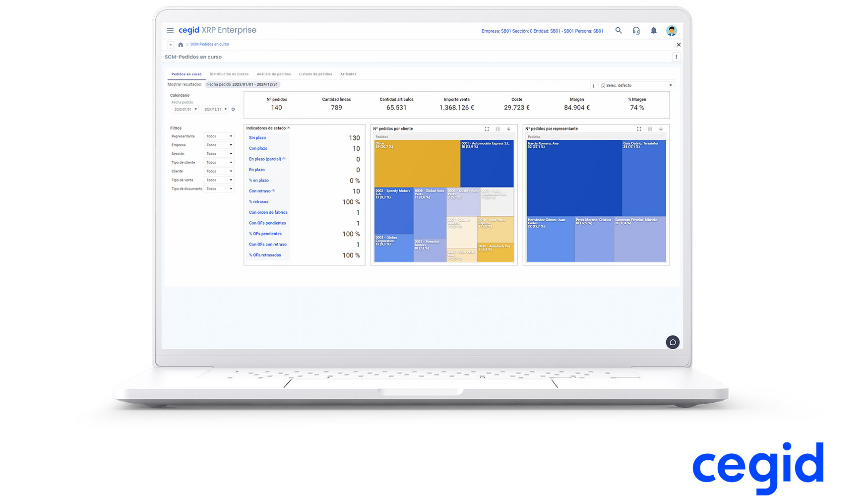Click the % retrasos indicator link
Screen dimensions: 868x496
pos(259,202)
